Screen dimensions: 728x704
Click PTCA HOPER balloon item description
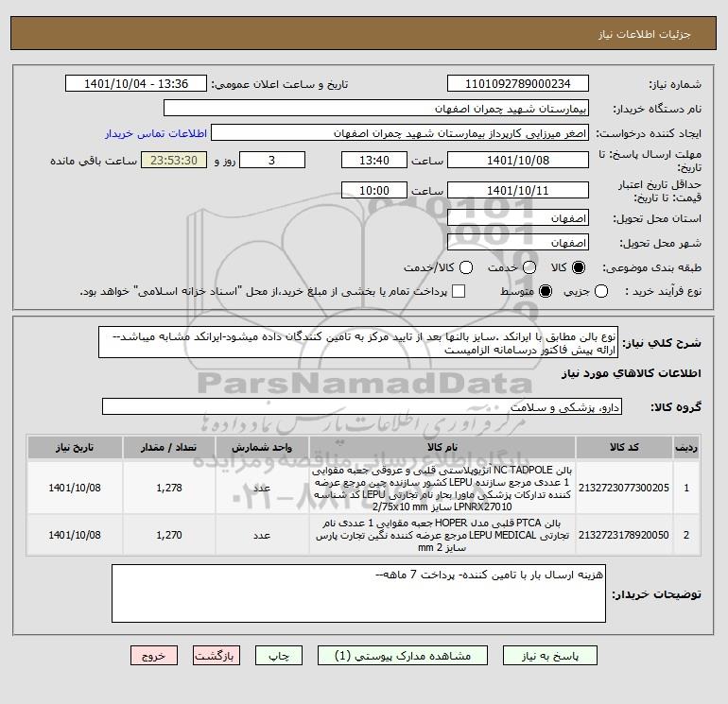pos(442,535)
